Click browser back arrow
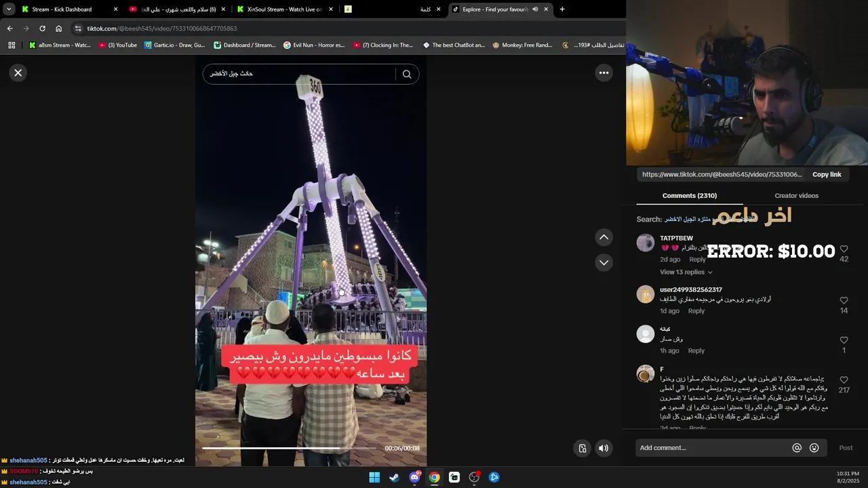 click(x=9, y=28)
